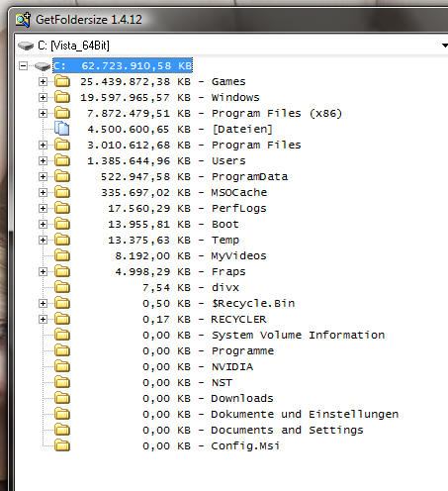This screenshot has width=448, height=491.
Task: Select the 13.955,81 KB - Boot row
Action: tap(173, 224)
